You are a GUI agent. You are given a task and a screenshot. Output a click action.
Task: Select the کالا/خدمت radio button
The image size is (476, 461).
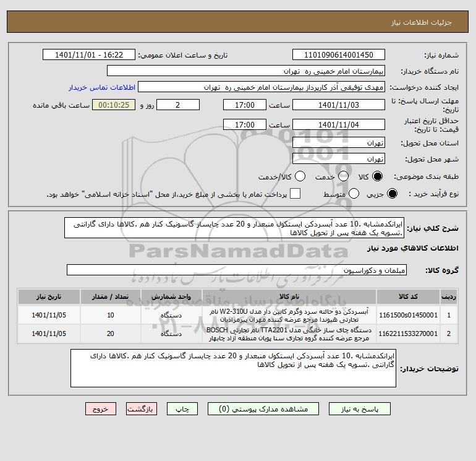pos(300,176)
